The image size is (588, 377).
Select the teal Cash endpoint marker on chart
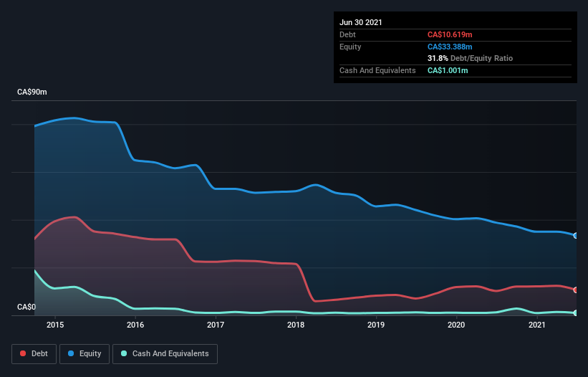576,313
